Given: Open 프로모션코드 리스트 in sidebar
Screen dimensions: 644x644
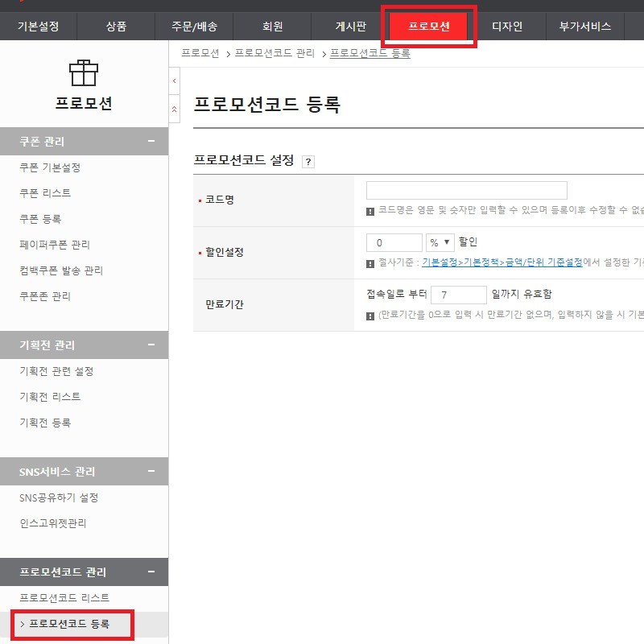Looking at the screenshot, I should [64, 597].
